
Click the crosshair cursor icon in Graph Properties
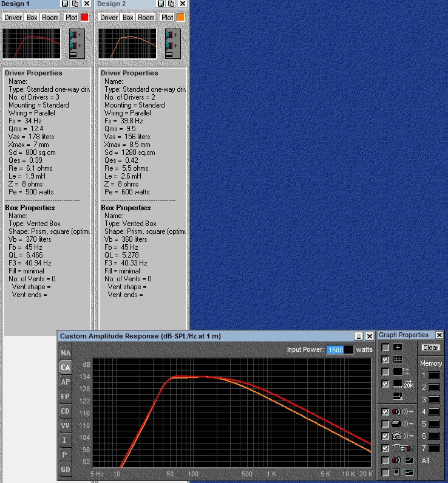coord(398,348)
